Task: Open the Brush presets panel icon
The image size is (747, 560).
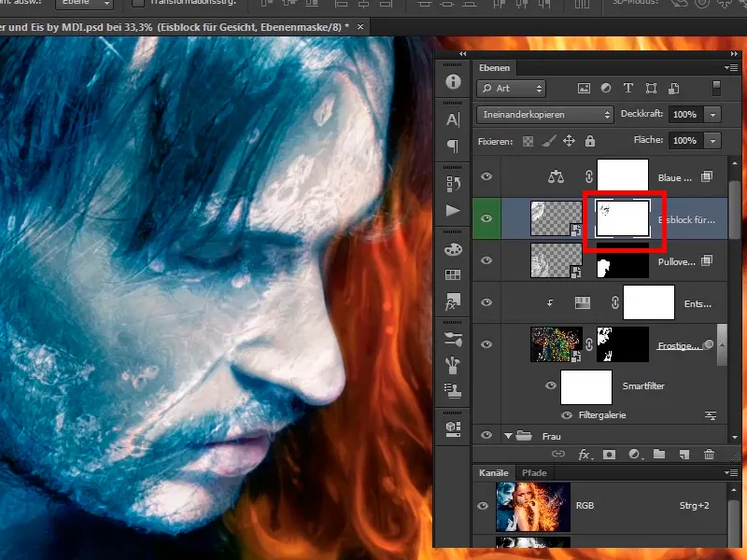Action: coord(453,365)
